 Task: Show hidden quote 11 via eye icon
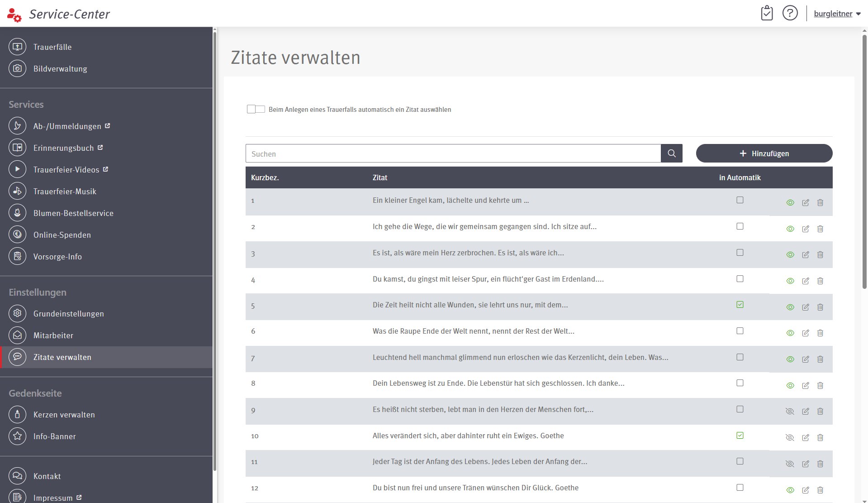[x=790, y=464]
